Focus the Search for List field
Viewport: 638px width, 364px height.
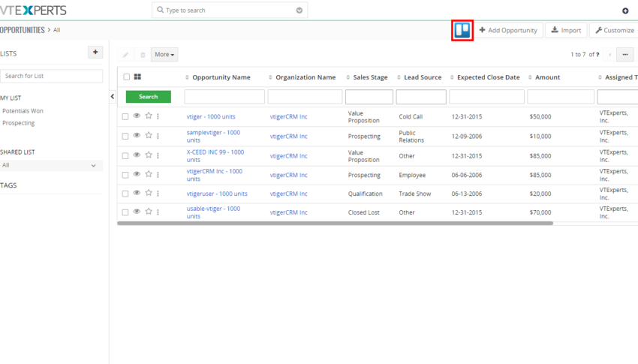51,76
